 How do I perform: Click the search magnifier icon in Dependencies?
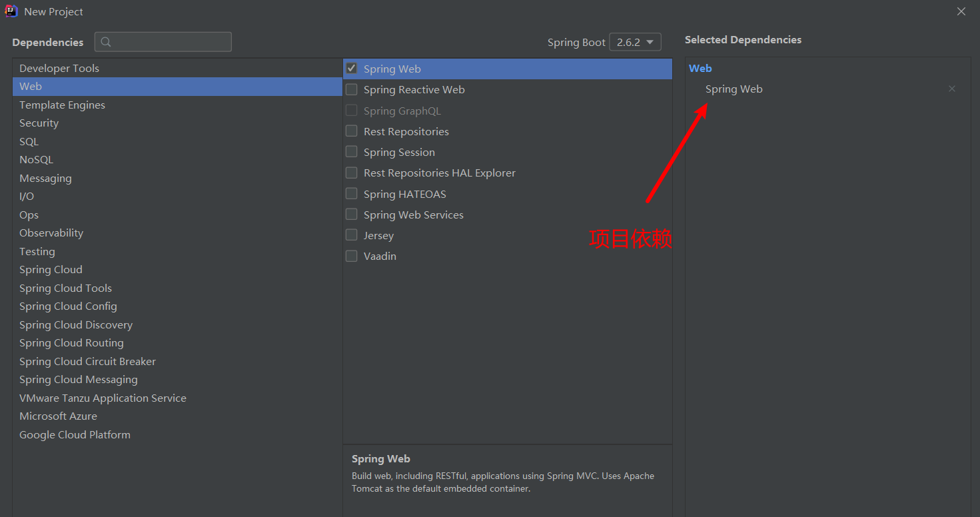point(107,42)
